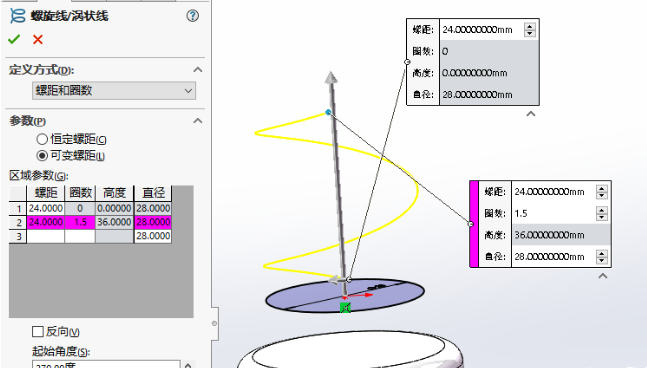
Task: Click the 起始角度 stepper arrow
Action: pyautogui.click(x=188, y=365)
